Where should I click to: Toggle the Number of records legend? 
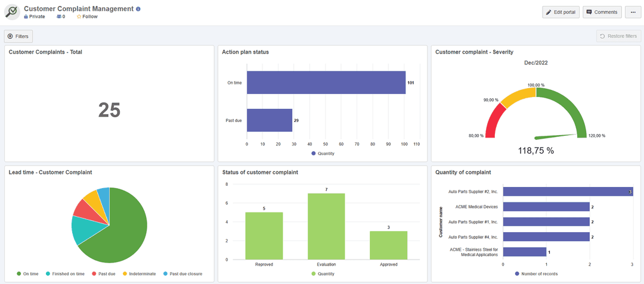click(x=536, y=274)
